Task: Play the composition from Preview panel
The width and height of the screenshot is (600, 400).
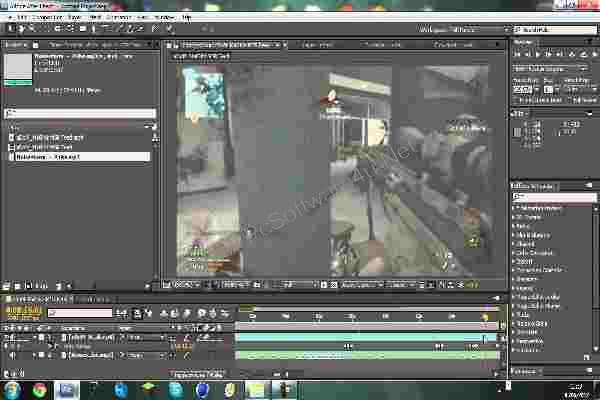Action: [x=538, y=54]
